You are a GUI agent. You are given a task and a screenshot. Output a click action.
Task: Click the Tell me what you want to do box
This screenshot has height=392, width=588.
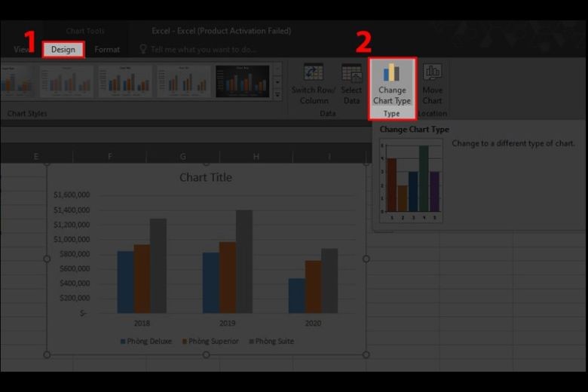click(204, 50)
